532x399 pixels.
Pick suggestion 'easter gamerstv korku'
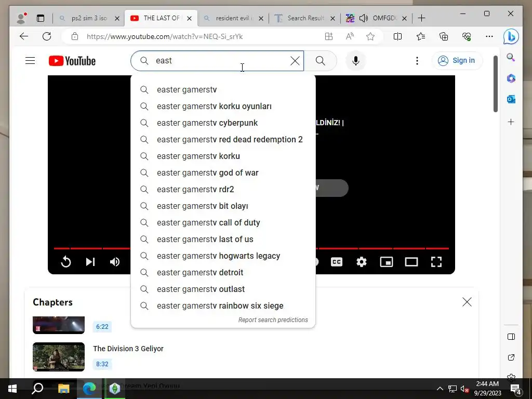[223, 156]
